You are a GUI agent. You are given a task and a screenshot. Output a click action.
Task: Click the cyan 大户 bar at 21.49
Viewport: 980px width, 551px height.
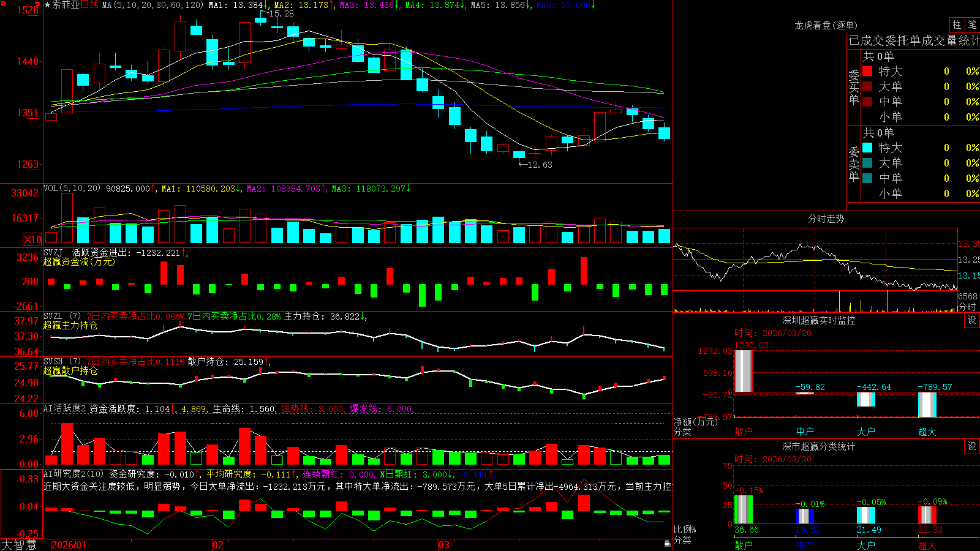click(866, 515)
